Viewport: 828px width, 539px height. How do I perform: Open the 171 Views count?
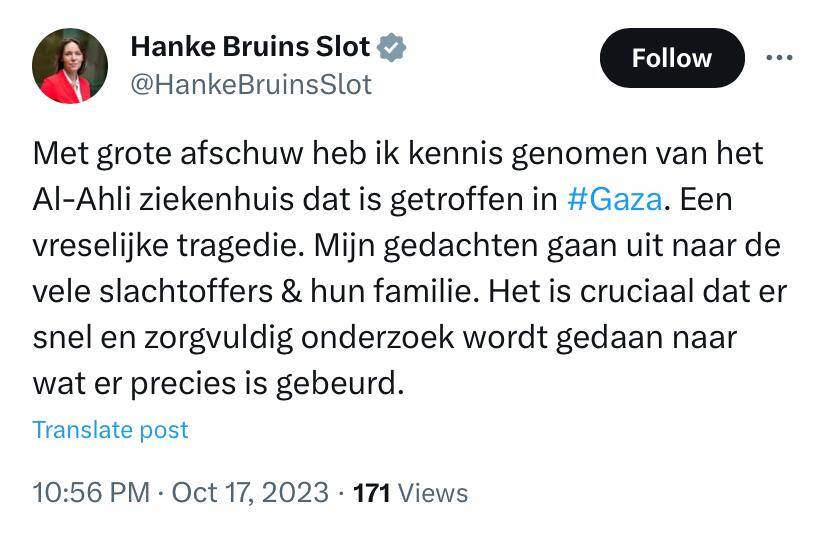tap(411, 492)
